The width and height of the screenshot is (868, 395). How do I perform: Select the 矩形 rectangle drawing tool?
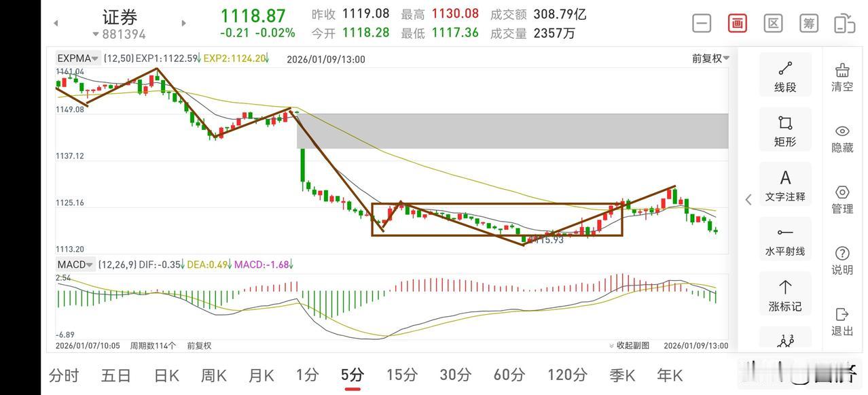(785, 129)
